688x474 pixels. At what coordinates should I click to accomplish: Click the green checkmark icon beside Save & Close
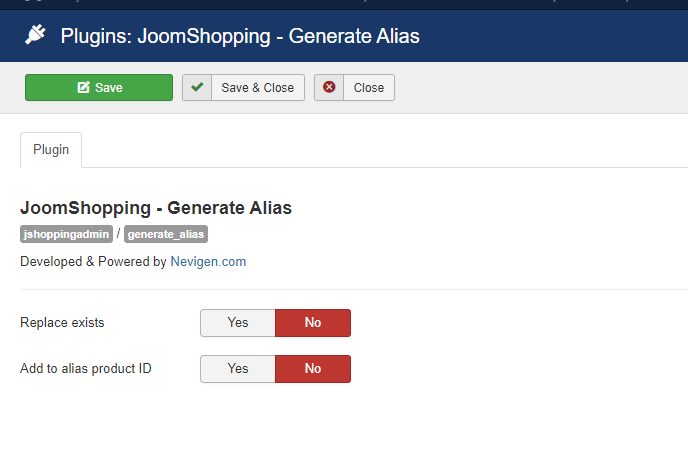tap(197, 88)
